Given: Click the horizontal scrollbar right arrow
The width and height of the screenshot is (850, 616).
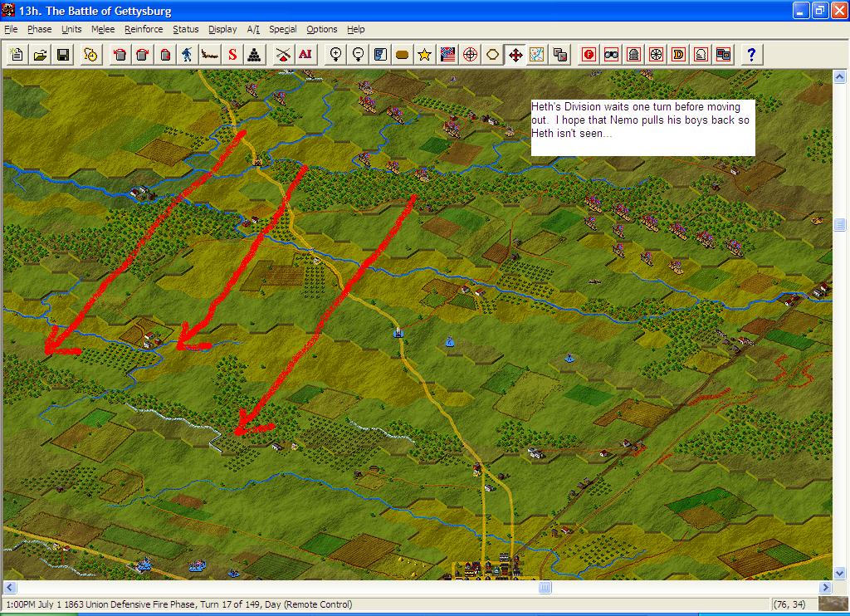Looking at the screenshot, I should pos(826,587).
